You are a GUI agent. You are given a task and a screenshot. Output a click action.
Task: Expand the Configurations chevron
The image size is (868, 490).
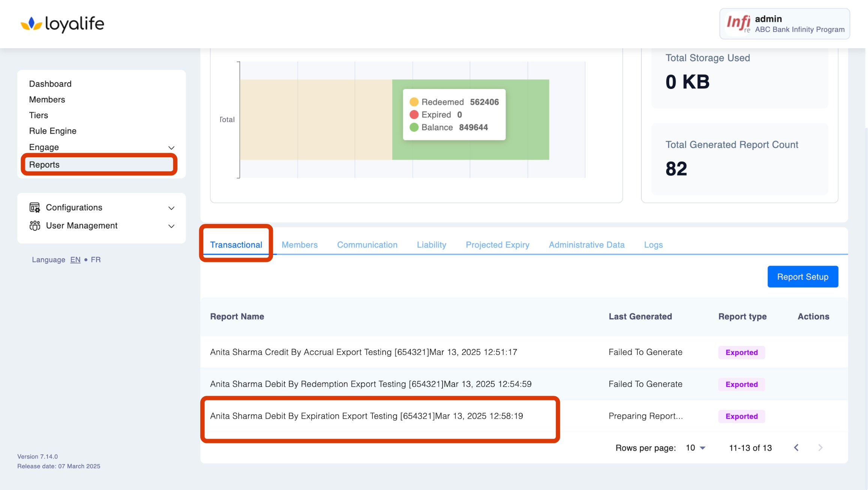171,208
